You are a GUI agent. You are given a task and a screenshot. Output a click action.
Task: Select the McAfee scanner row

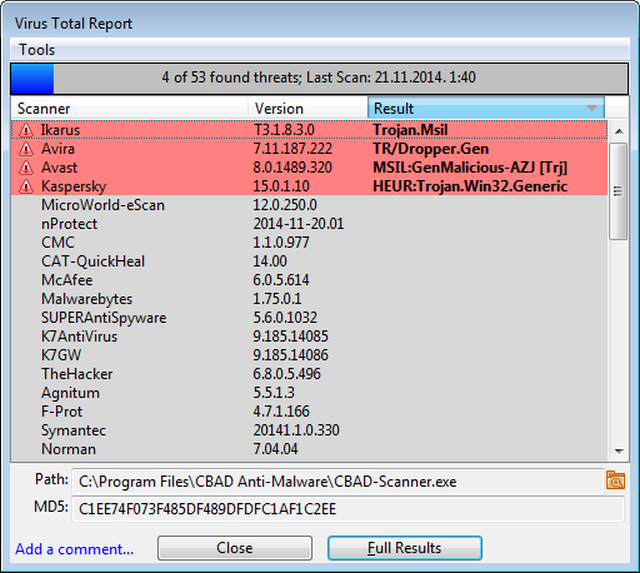click(309, 280)
